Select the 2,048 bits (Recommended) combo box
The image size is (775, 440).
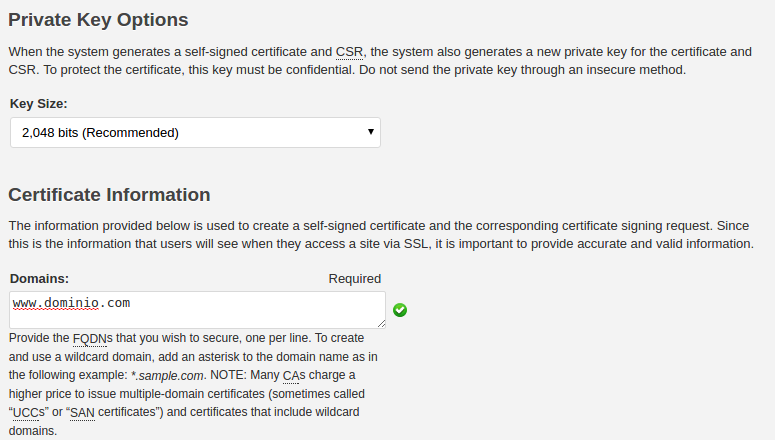(x=195, y=132)
